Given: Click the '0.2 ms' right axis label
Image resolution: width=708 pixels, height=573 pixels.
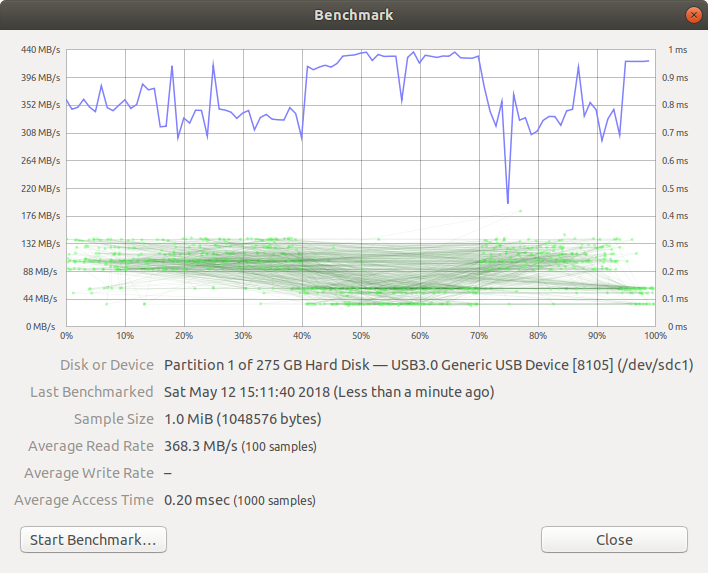Looking at the screenshot, I should 675,272.
